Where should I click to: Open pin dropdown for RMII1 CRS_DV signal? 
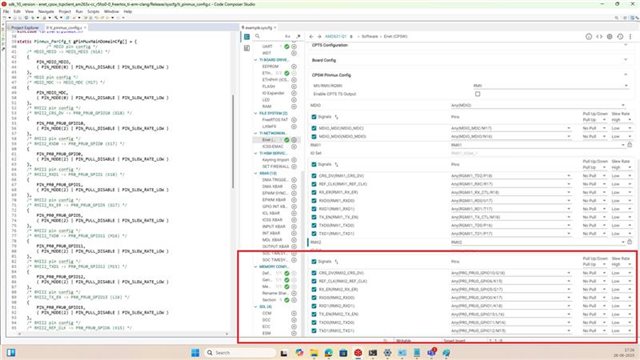tap(511, 176)
